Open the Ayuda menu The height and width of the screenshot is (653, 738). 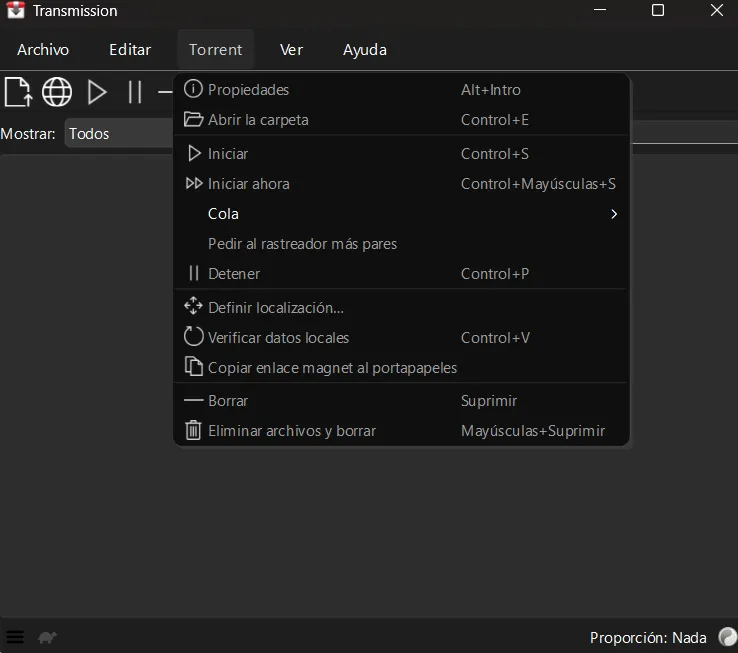click(365, 49)
